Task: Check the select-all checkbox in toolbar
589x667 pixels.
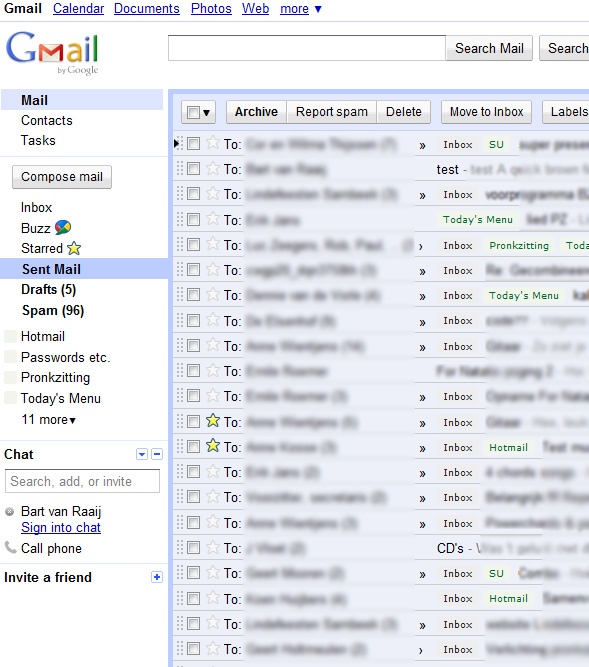Action: [x=193, y=112]
